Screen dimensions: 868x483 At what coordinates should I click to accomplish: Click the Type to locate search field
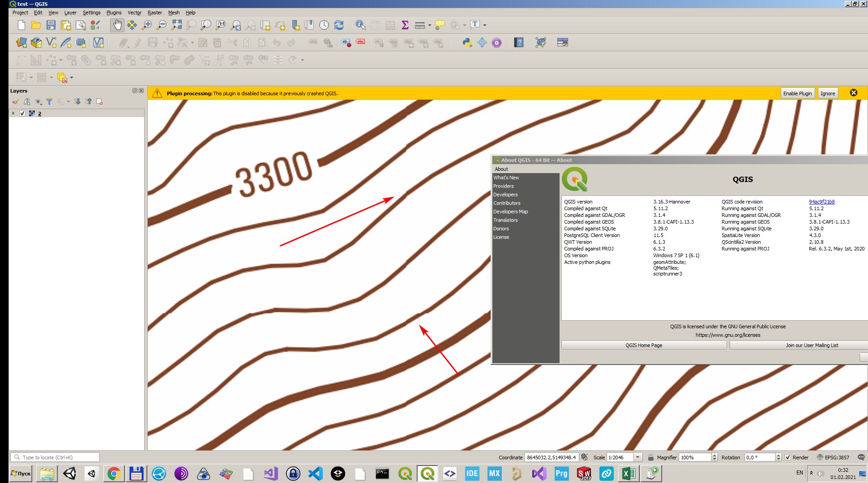[54, 457]
